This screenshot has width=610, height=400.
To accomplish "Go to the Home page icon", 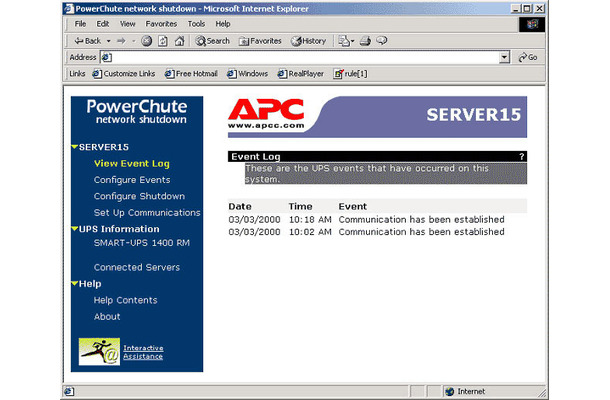I will [x=179, y=41].
